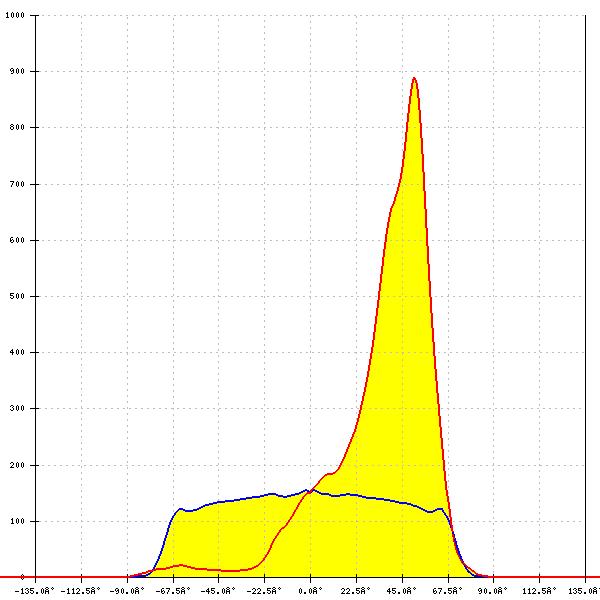
Task: Click the 67.5 x-axis label
Action: (x=448, y=591)
